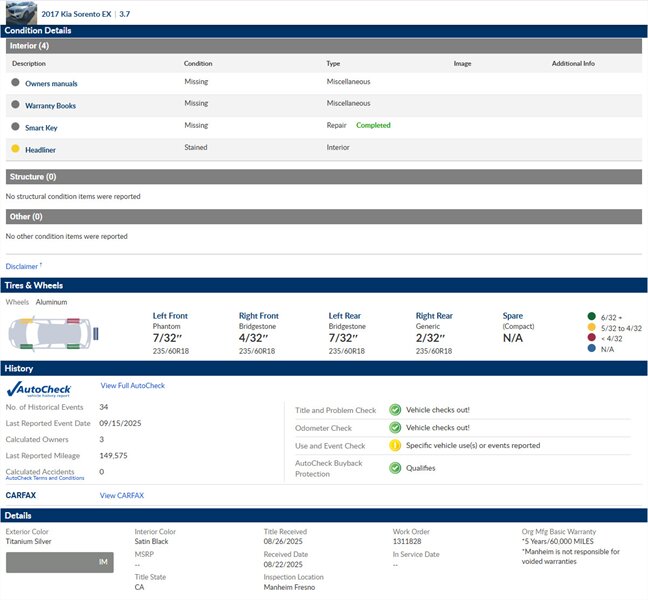This screenshot has height=600, width=648.
Task: Open the Warranty Books condition item
Action: click(50, 106)
